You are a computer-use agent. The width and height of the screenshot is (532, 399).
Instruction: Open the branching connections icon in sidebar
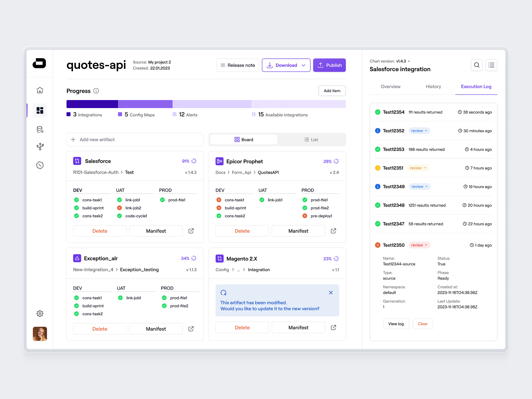point(40,147)
